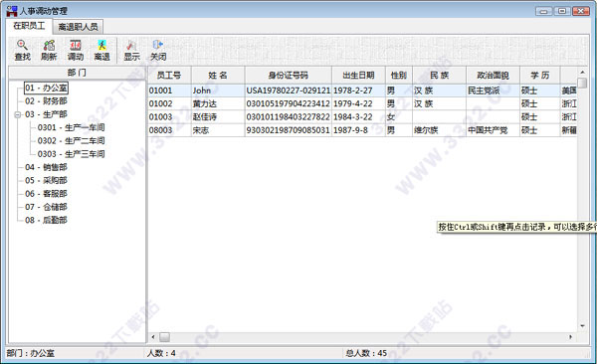Click the 维尔族 ethnicity cell
Screen dimensions: 597x364
(x=440, y=130)
